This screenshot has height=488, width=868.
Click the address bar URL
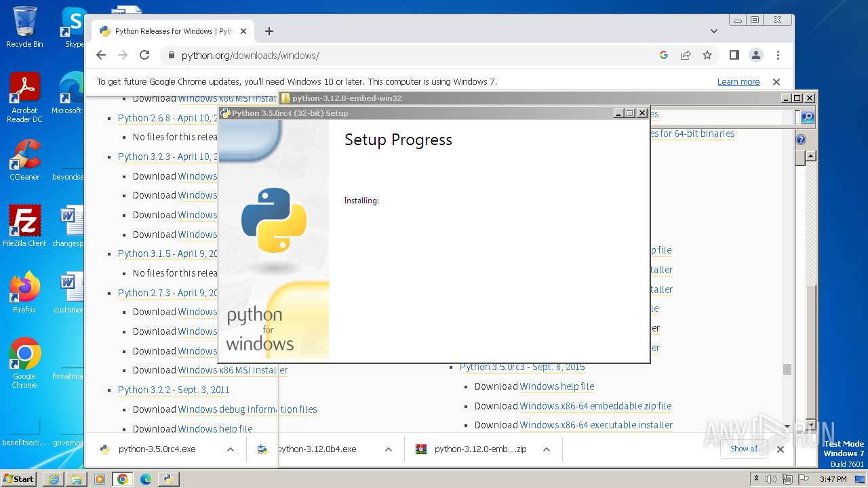(250, 56)
